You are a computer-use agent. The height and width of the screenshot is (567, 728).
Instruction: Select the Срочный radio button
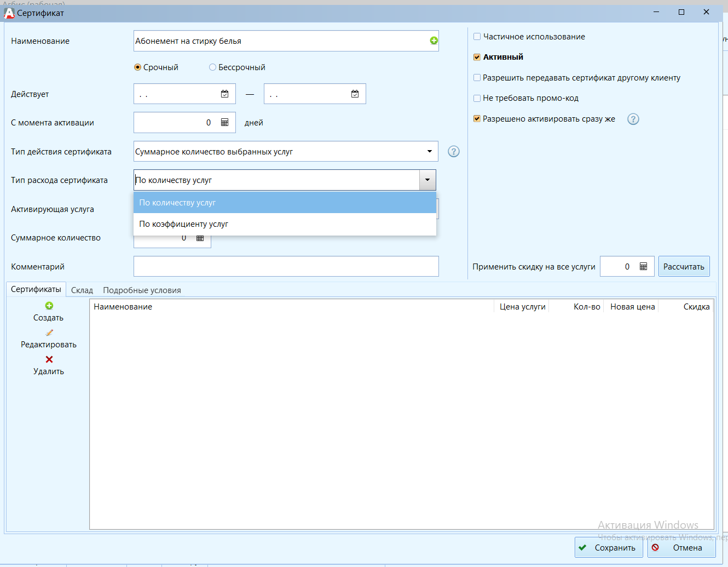point(137,67)
